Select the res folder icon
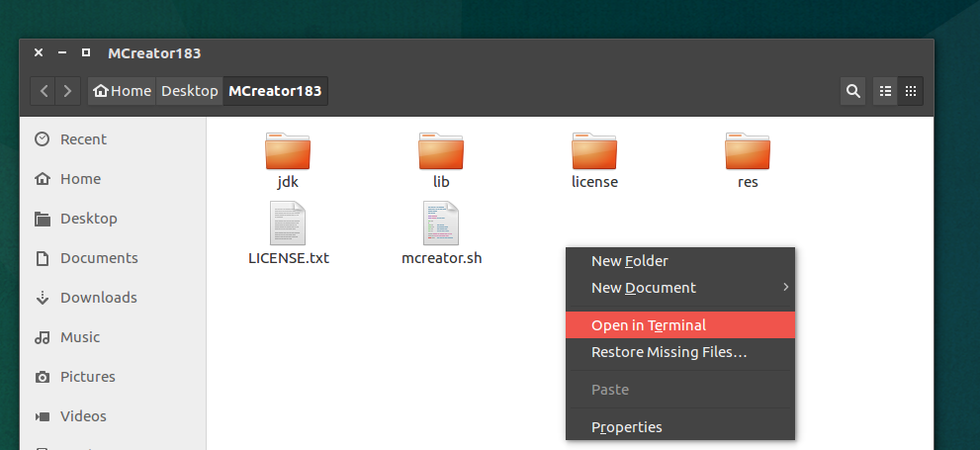Viewport: 980px width, 450px height. [748, 150]
